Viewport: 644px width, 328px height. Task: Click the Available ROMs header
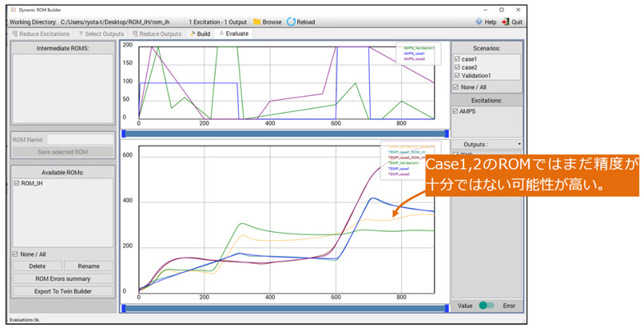pyautogui.click(x=62, y=173)
